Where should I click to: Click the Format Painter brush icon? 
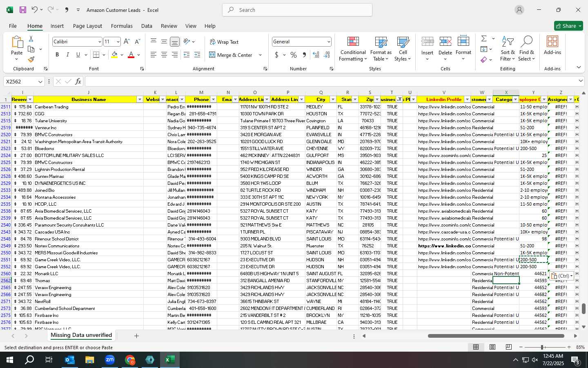pyautogui.click(x=31, y=59)
